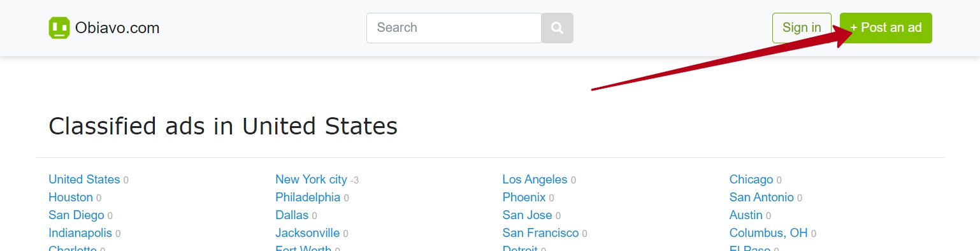Viewport: 980px width, 251px height.
Task: View Phoenix classified ads
Action: point(524,197)
